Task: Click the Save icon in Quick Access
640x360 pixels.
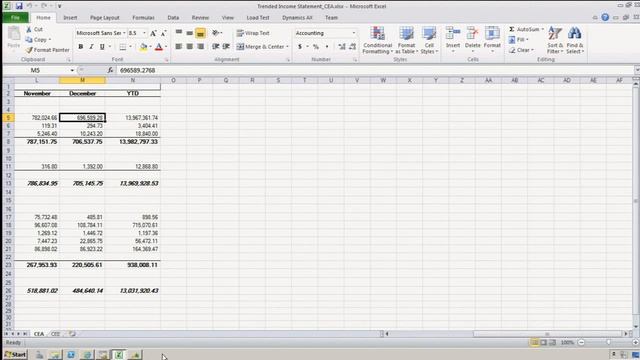Action: click(19, 6)
